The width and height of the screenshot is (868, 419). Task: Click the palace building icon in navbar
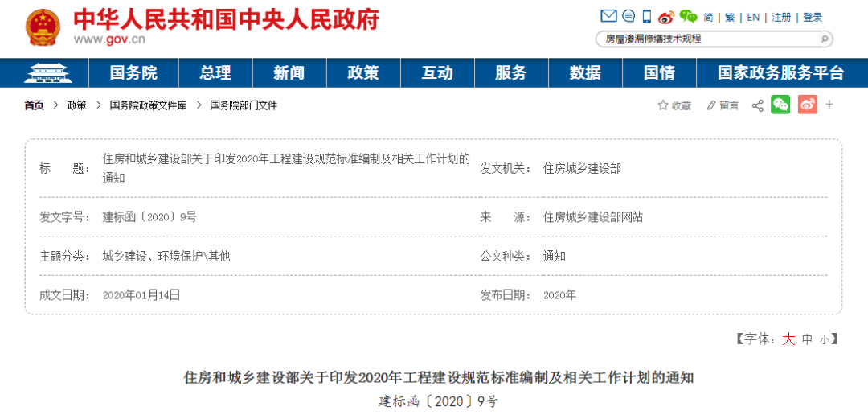(49, 72)
